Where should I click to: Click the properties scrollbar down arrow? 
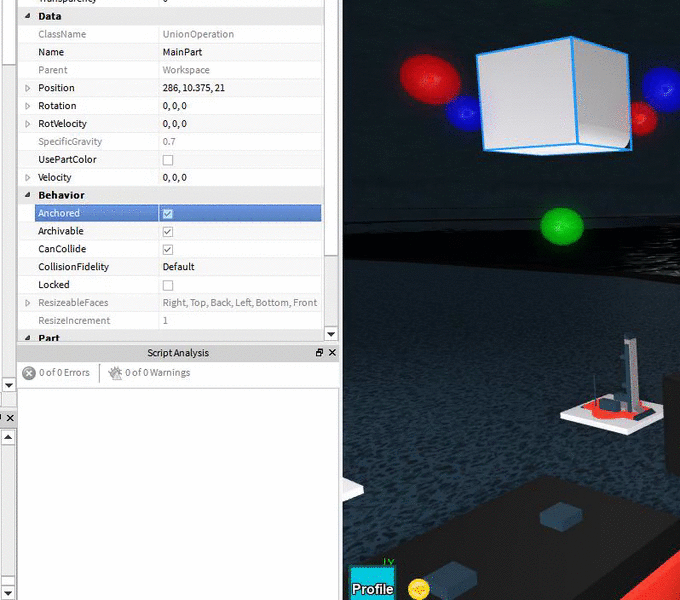[331, 334]
